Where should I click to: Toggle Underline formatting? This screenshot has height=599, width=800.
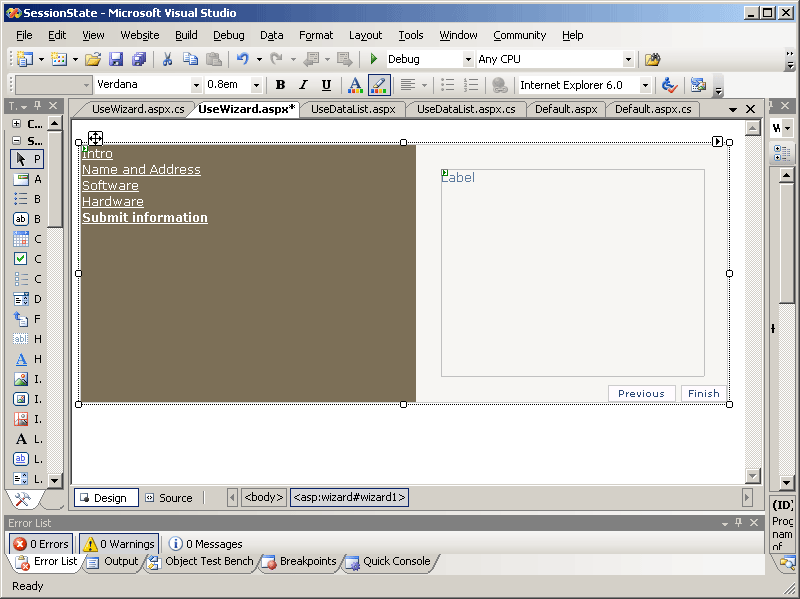(326, 85)
